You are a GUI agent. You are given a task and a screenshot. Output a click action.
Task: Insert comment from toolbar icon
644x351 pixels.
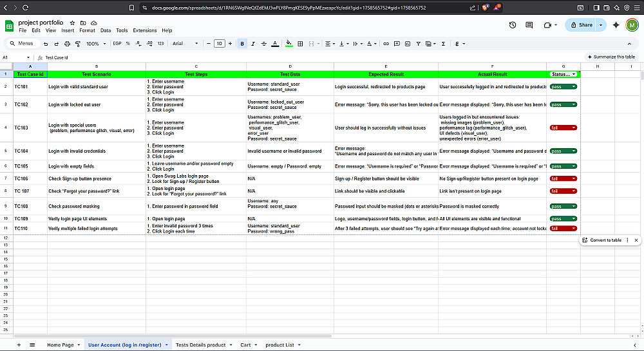point(397,44)
